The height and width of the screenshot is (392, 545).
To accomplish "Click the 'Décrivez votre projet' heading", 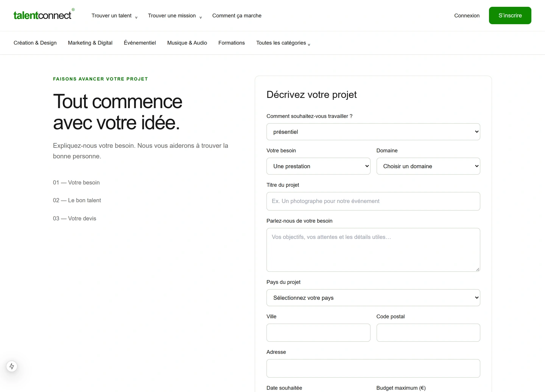I will (x=311, y=95).
